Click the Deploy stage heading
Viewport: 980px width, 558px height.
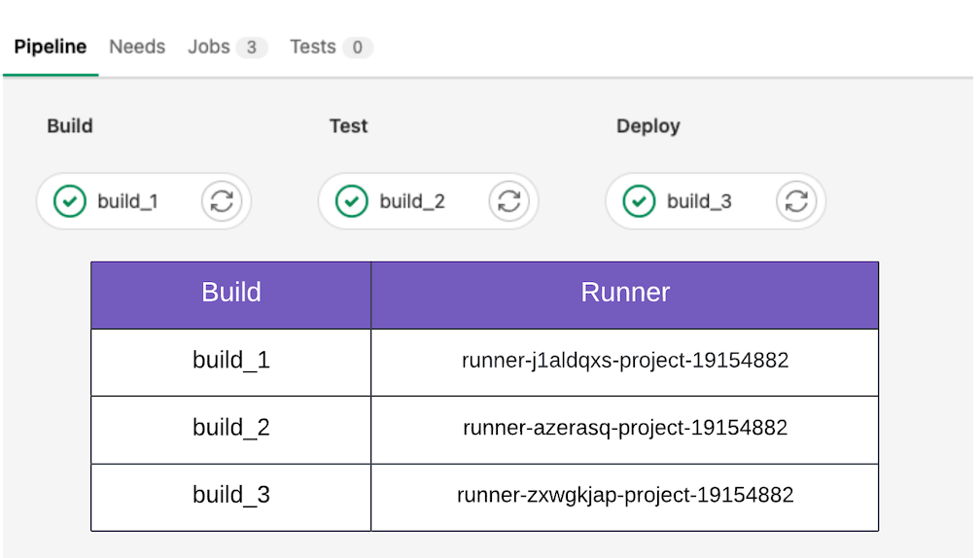[647, 126]
